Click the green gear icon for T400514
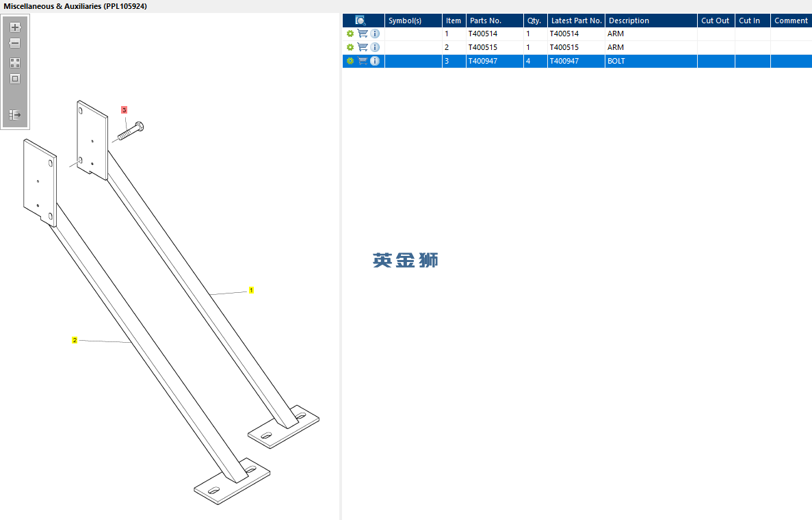Image resolution: width=812 pixels, height=520 pixels. (x=350, y=34)
